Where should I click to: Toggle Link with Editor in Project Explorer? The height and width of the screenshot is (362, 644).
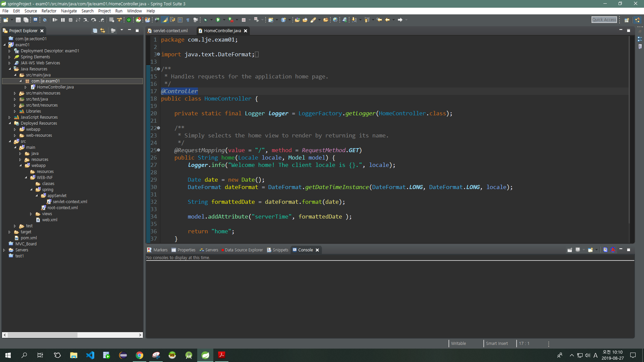click(103, 31)
